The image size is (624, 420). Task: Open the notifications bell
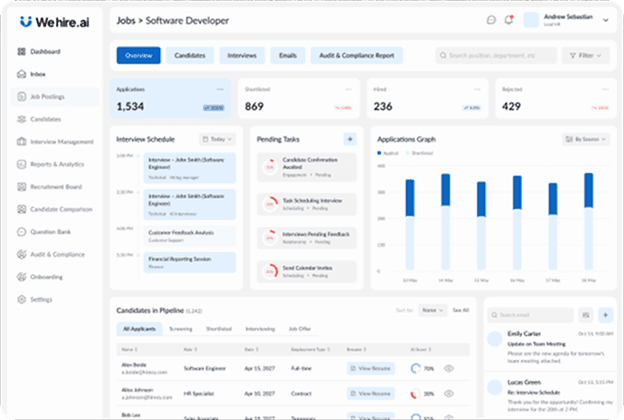click(x=509, y=20)
